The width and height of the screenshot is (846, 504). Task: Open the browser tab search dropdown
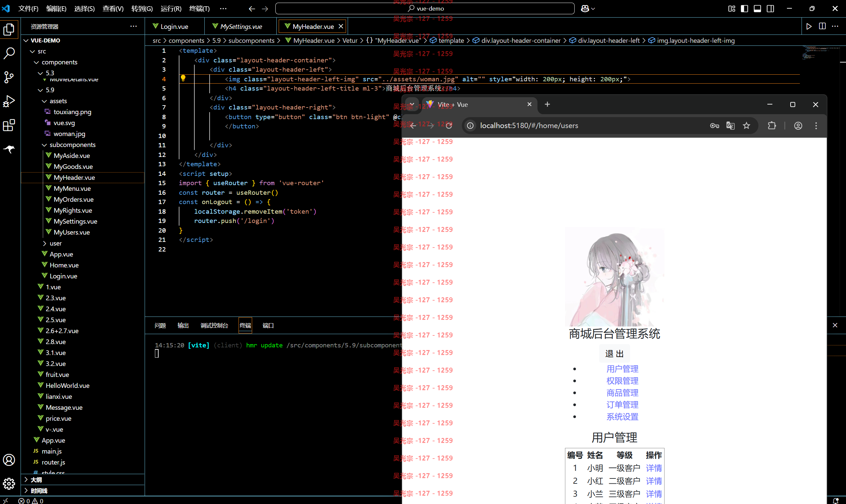(412, 105)
